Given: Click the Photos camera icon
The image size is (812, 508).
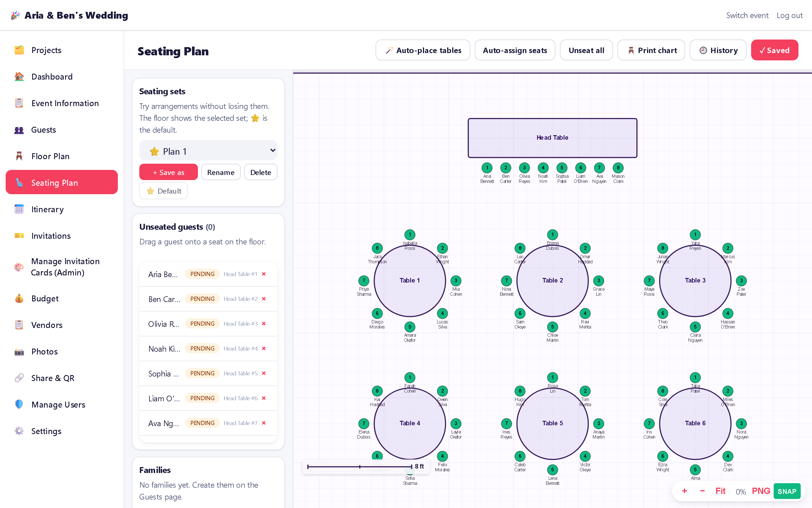Looking at the screenshot, I should click(x=19, y=351).
